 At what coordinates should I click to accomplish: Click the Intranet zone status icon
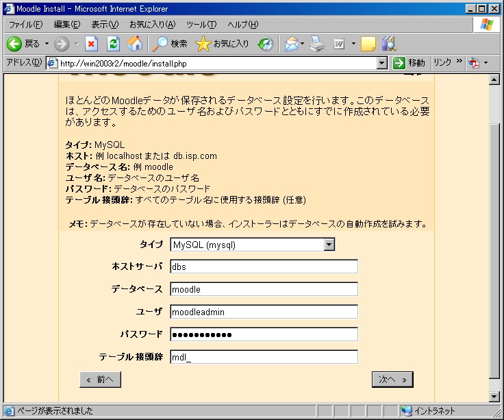406,410
